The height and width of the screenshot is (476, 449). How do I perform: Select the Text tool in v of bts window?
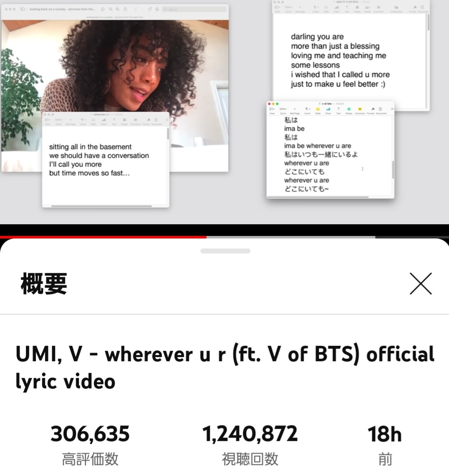tap(338, 109)
